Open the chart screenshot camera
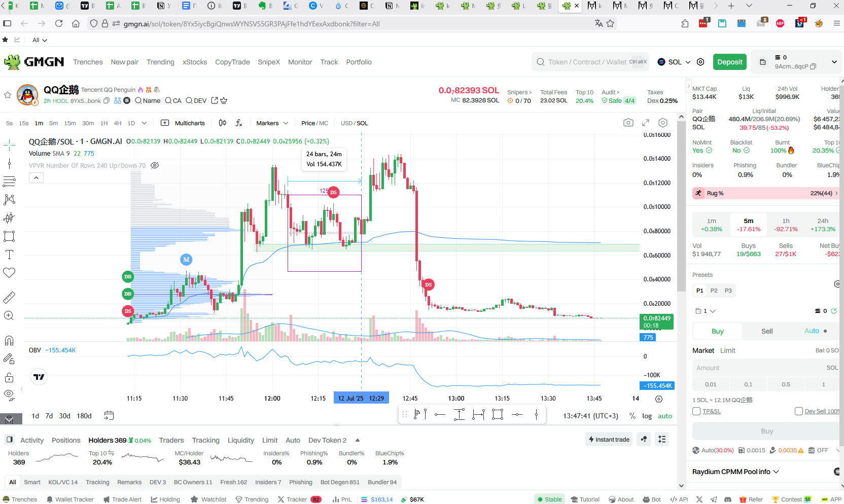This screenshot has height=504, width=844. [x=628, y=123]
